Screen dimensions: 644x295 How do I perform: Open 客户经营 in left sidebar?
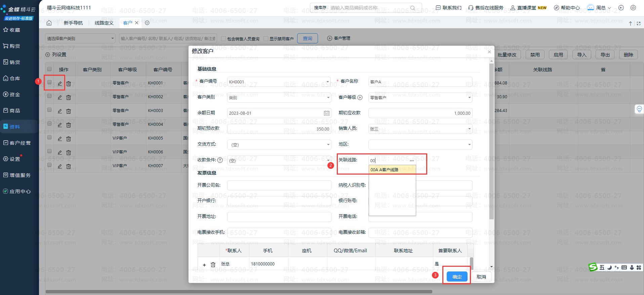coord(20,143)
